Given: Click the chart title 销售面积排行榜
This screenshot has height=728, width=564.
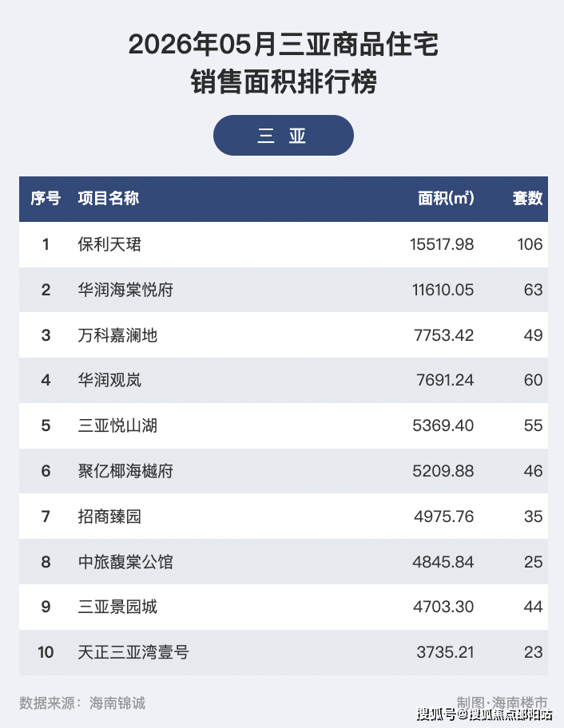Looking at the screenshot, I should (x=284, y=82).
